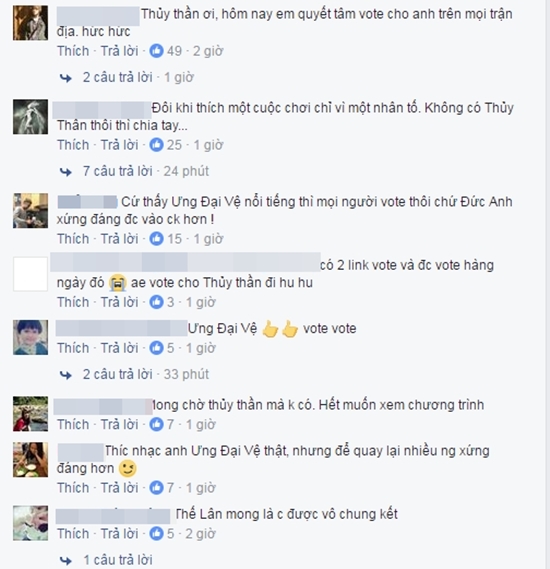Expand '2 câu trả lời' under the first comment

coord(117,77)
